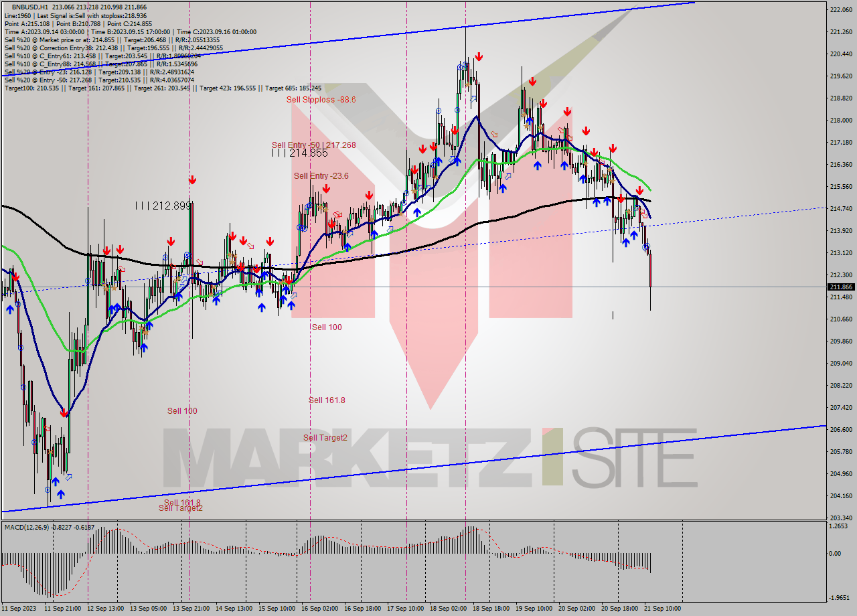The image size is (857, 616).
Task: Click the highlighted current price 211.866 label
Action: point(842,287)
